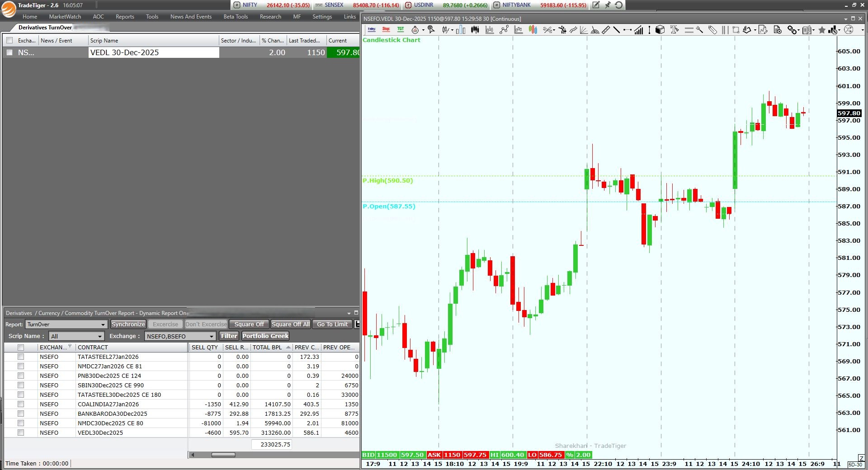Viewport: 868px width, 470px height.
Task: Open the Reports menu
Action: click(125, 17)
